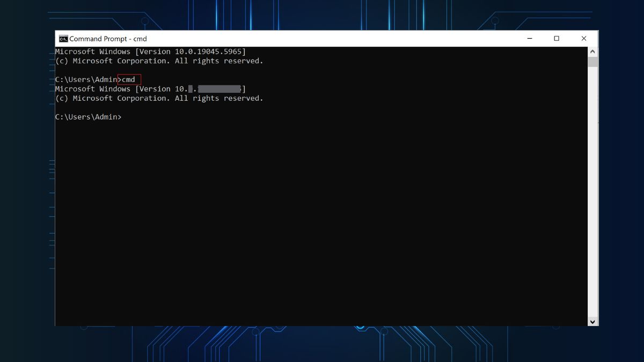Minimize the Command Prompt window
This screenshot has height=362, width=644.
tap(530, 39)
